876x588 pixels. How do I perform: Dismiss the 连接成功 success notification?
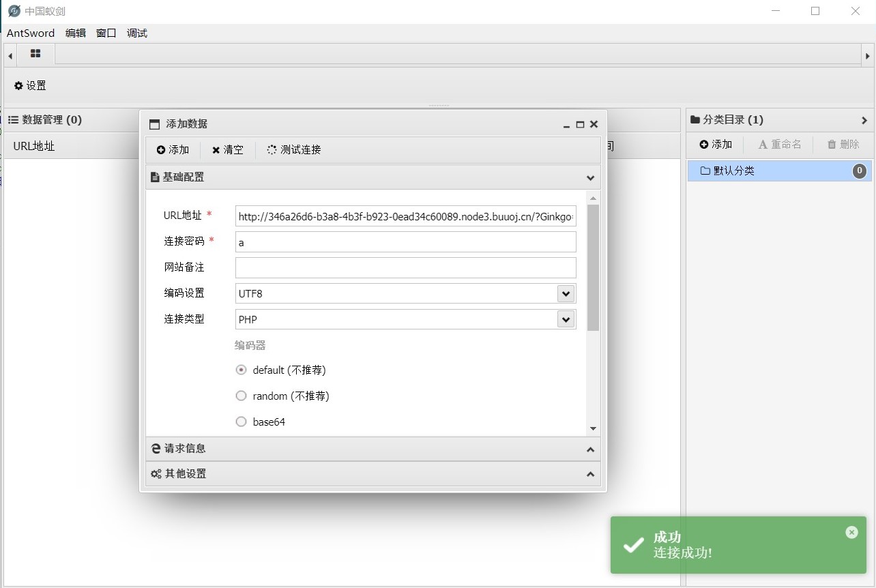point(851,532)
